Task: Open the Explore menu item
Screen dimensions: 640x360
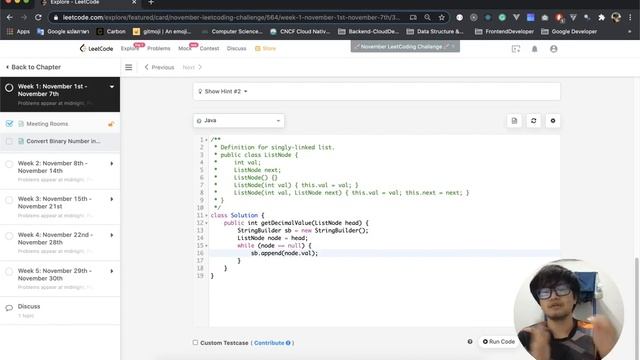Action: (130, 49)
